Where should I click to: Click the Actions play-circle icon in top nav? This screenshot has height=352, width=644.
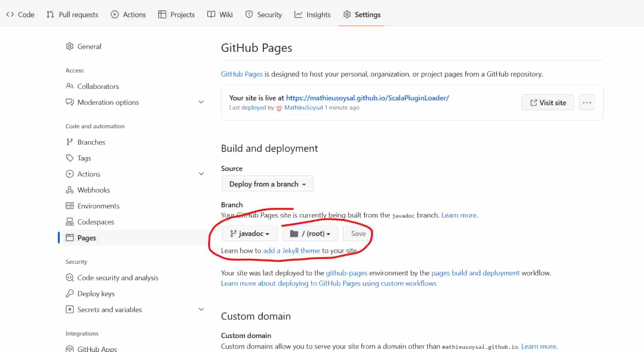click(x=115, y=15)
